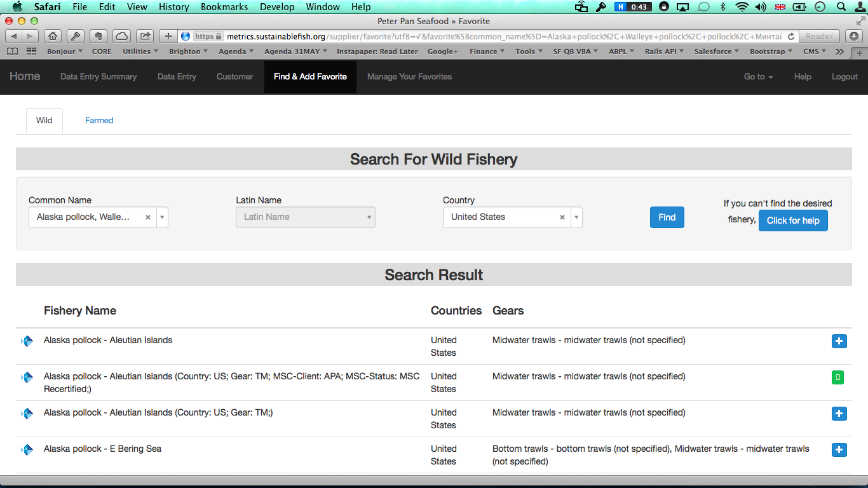
Task: Click the Share toolbar button
Action: [x=146, y=36]
